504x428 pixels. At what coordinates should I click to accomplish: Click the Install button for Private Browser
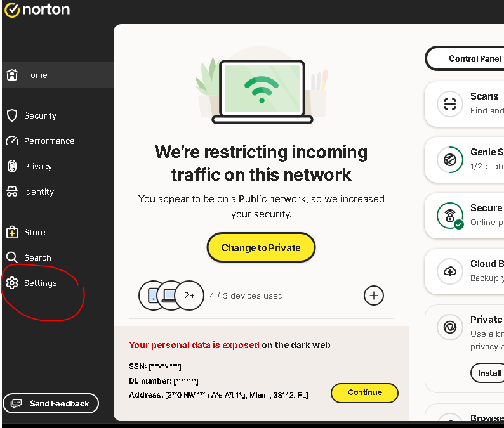coord(487,373)
